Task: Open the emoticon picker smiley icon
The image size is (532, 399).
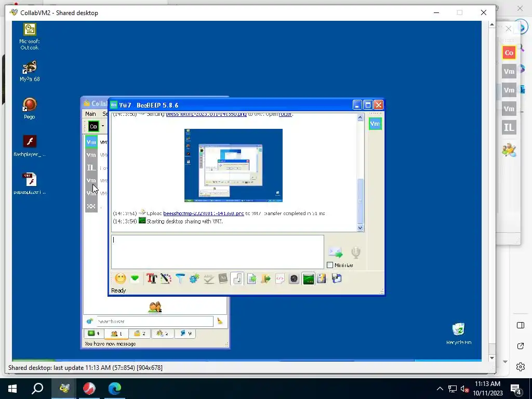Action: [120, 278]
